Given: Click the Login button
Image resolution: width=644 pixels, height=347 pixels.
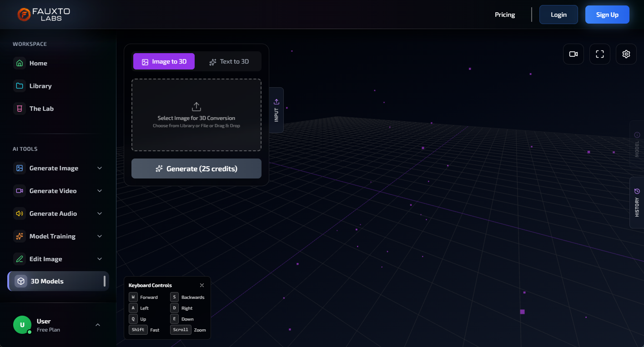Looking at the screenshot, I should click(558, 15).
